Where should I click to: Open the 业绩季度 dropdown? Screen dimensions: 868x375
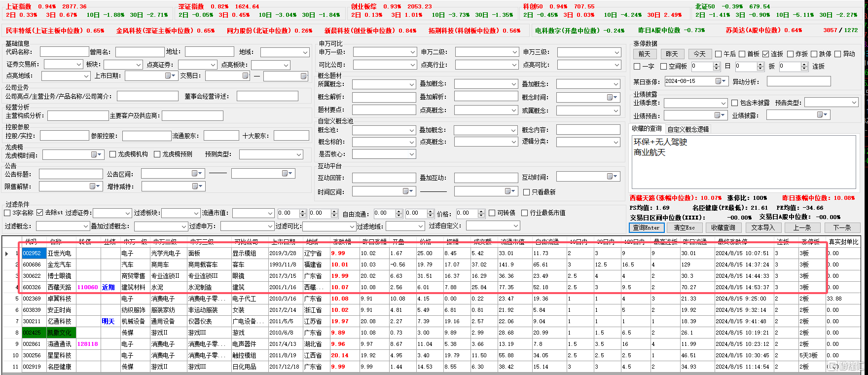[x=723, y=103]
